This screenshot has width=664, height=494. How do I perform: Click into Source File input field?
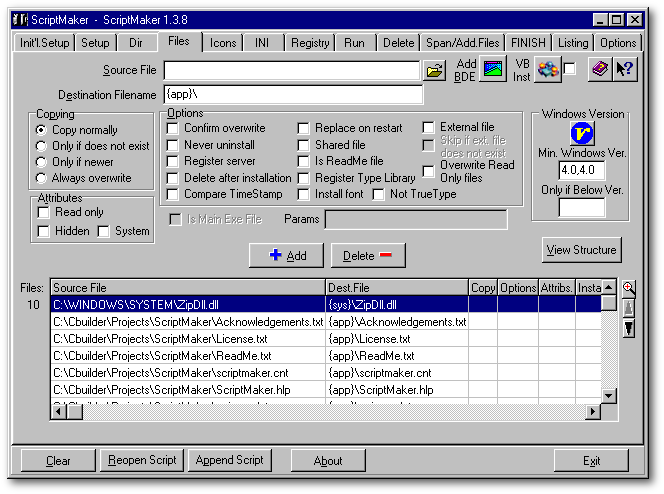pyautogui.click(x=292, y=70)
